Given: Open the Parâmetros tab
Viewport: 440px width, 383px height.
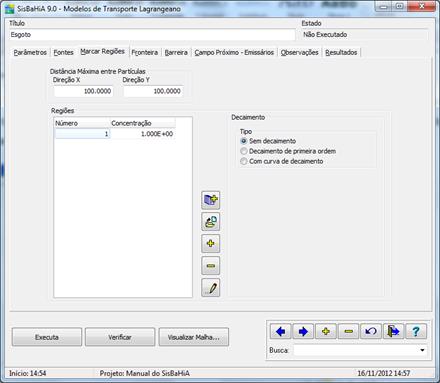Looking at the screenshot, I should pos(30,52).
